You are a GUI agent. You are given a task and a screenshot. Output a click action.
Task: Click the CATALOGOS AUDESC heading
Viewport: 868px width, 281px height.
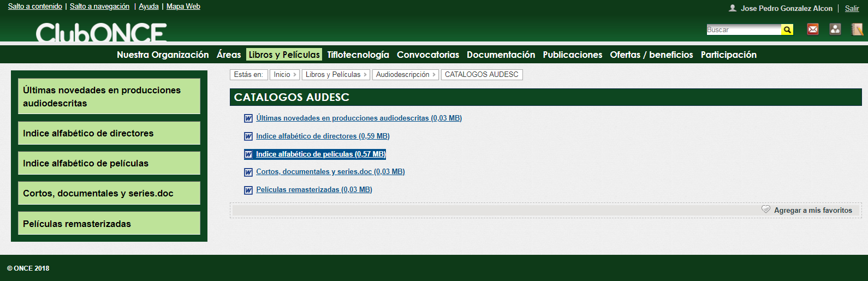click(292, 97)
